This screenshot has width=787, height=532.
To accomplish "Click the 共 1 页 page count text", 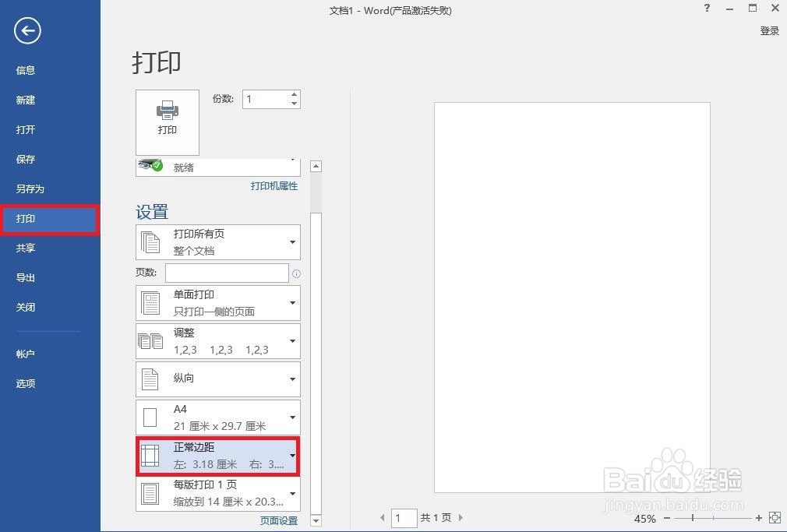I will pos(436,517).
